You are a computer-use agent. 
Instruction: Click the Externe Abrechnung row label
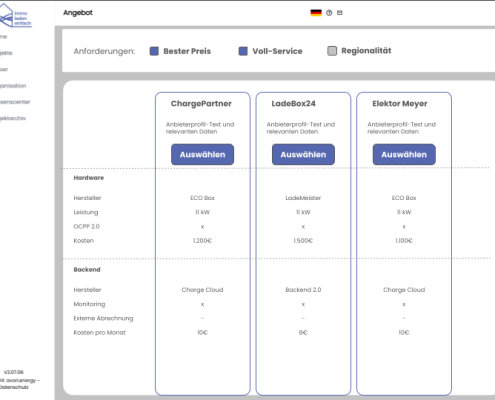click(103, 318)
